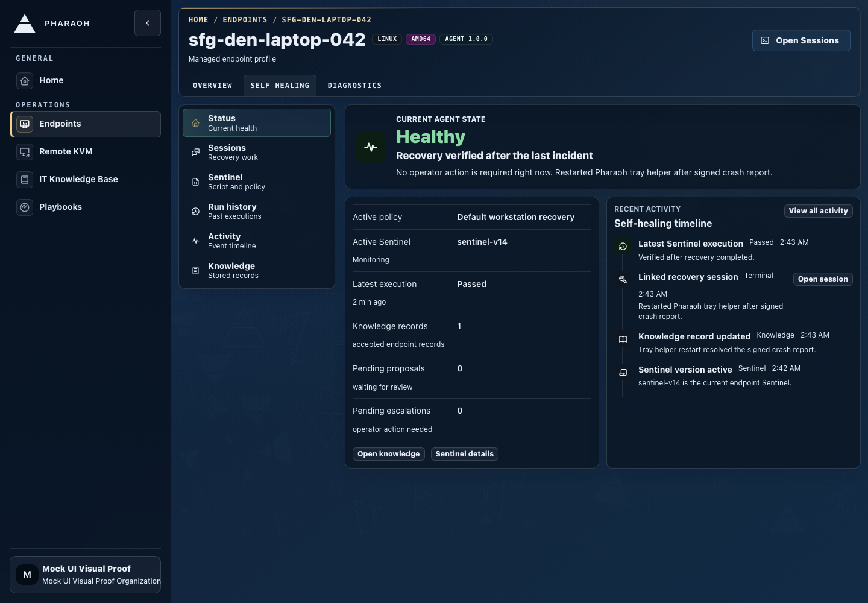Open Sessions Recovery work item

click(257, 153)
